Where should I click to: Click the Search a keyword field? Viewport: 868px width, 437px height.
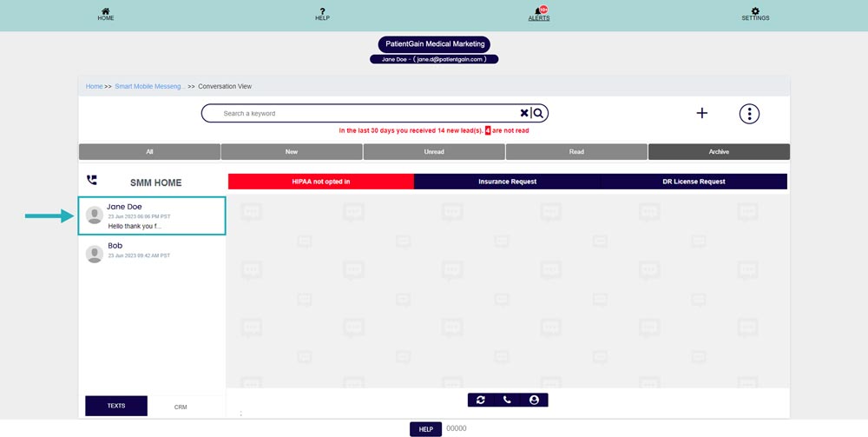tap(365, 114)
